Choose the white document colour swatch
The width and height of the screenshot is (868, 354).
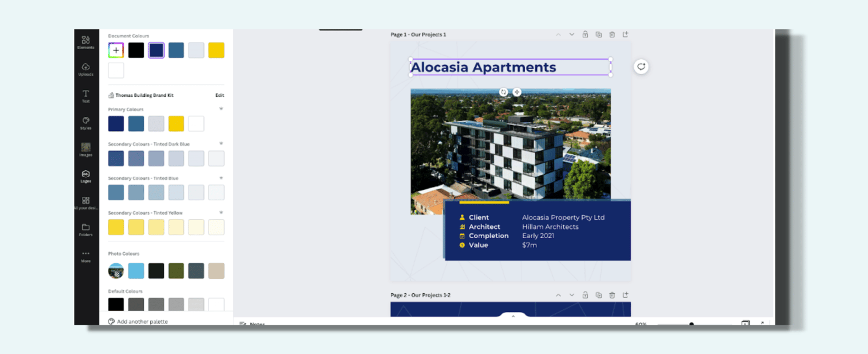[x=116, y=70]
